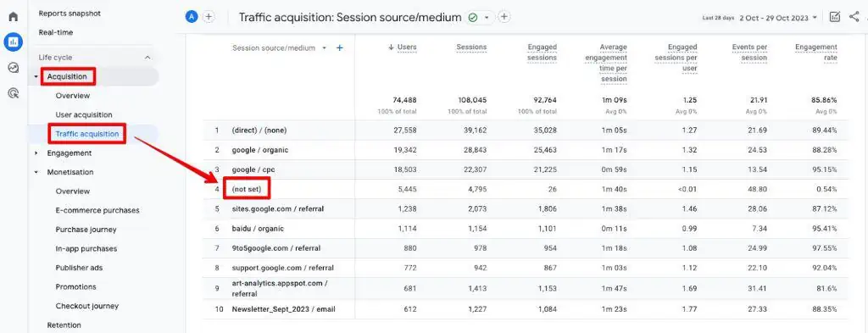Screen dimensions: 868x333
Task: Open the customise report edit icon
Action: tap(835, 17)
